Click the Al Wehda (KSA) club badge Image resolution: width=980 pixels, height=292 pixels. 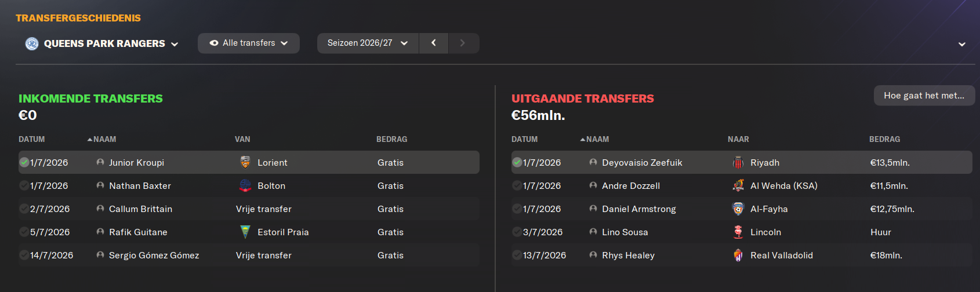[x=738, y=185]
